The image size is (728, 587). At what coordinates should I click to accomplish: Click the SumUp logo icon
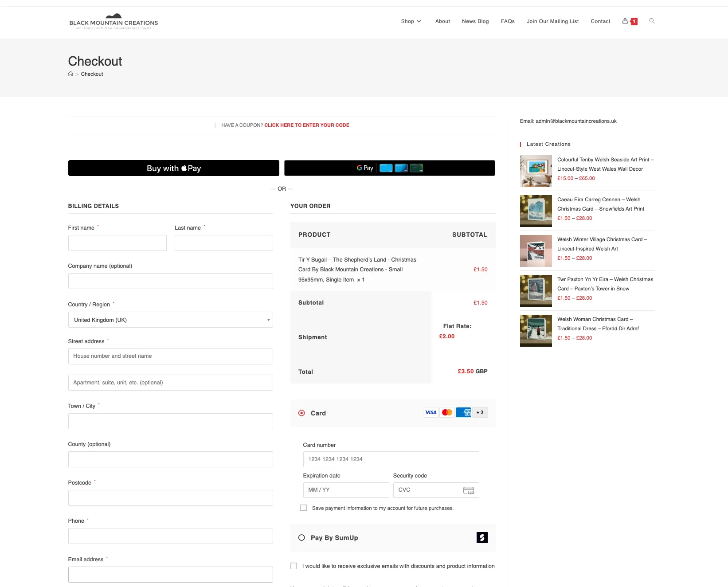482,538
